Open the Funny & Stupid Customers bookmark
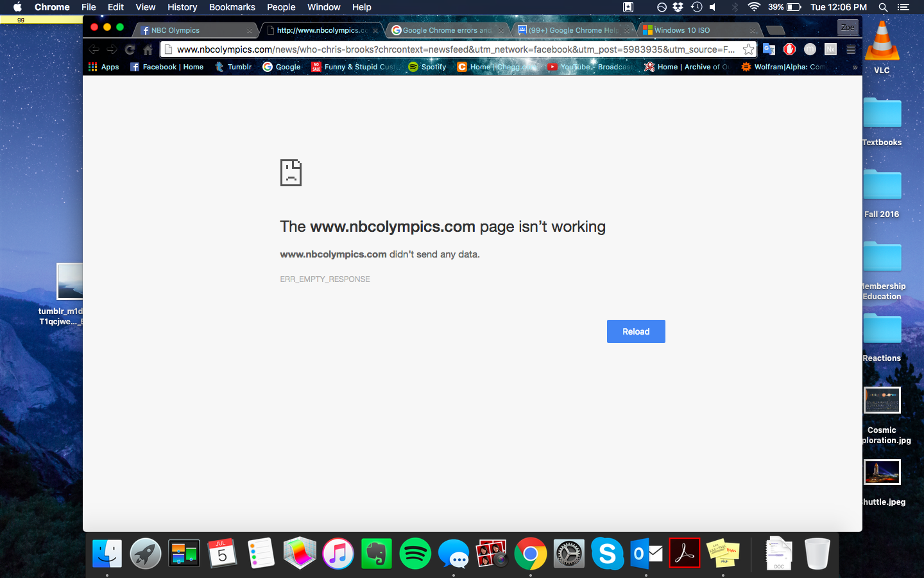The height and width of the screenshot is (578, 924). (355, 67)
